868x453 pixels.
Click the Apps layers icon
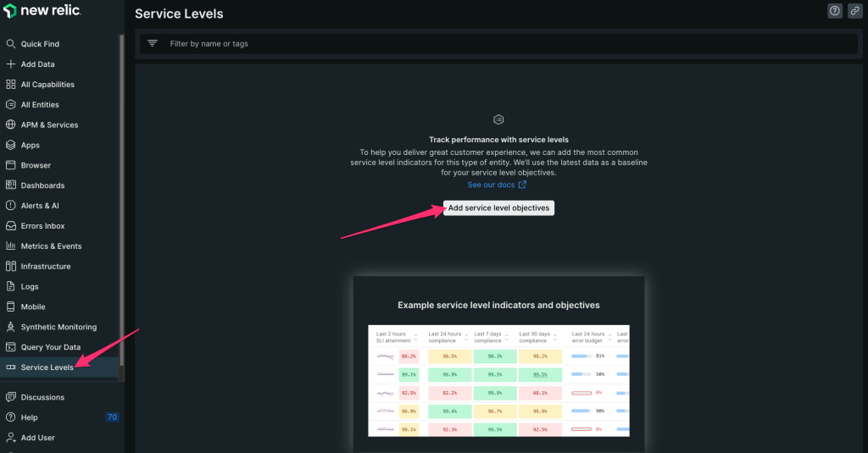pyautogui.click(x=10, y=145)
